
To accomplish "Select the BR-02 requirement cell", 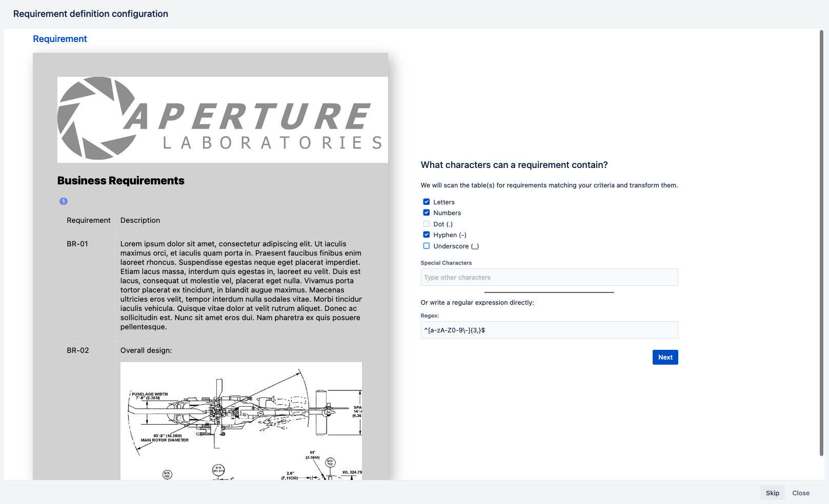I will [78, 350].
